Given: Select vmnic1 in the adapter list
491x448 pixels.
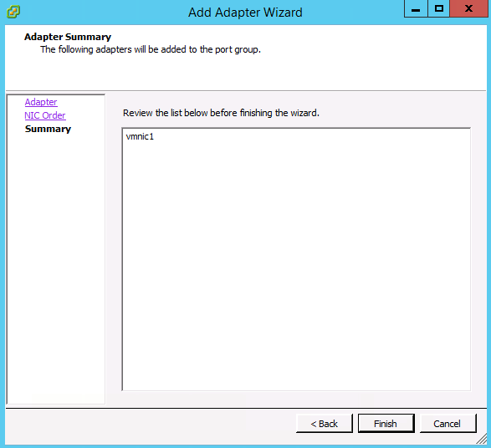Looking at the screenshot, I should click(140, 137).
